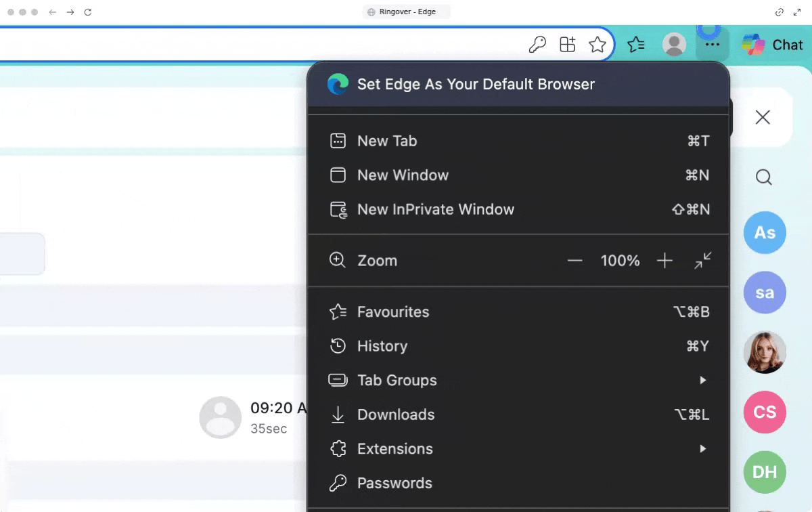Click the password key icon in address bar
Viewport: 812px width, 512px height.
[537, 45]
